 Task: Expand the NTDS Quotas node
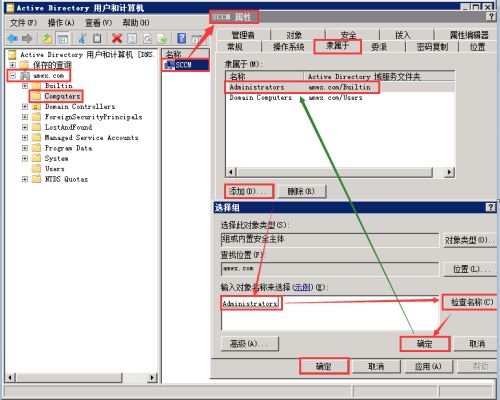25,179
